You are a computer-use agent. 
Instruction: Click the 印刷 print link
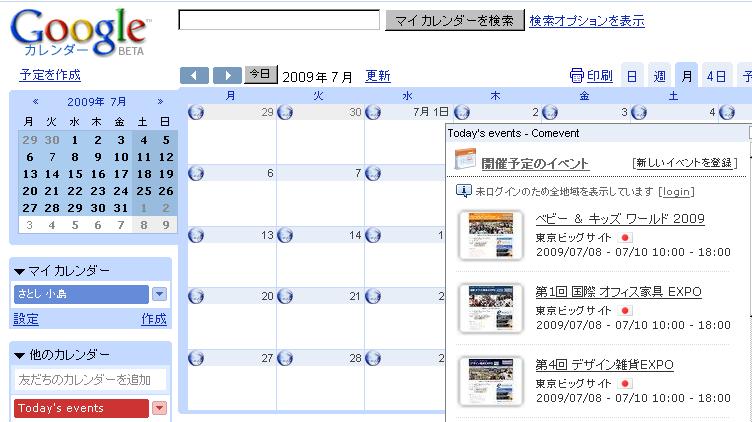[x=599, y=76]
